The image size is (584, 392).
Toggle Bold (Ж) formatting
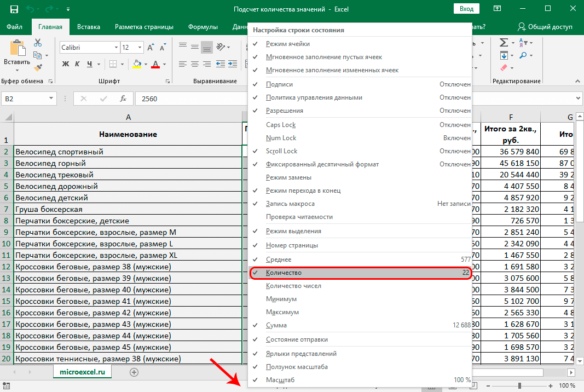66,64
